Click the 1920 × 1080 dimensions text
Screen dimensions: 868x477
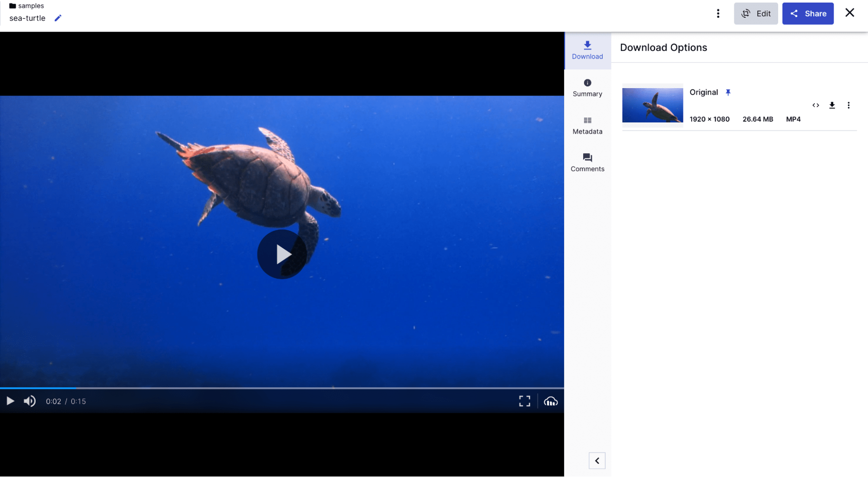710,119
